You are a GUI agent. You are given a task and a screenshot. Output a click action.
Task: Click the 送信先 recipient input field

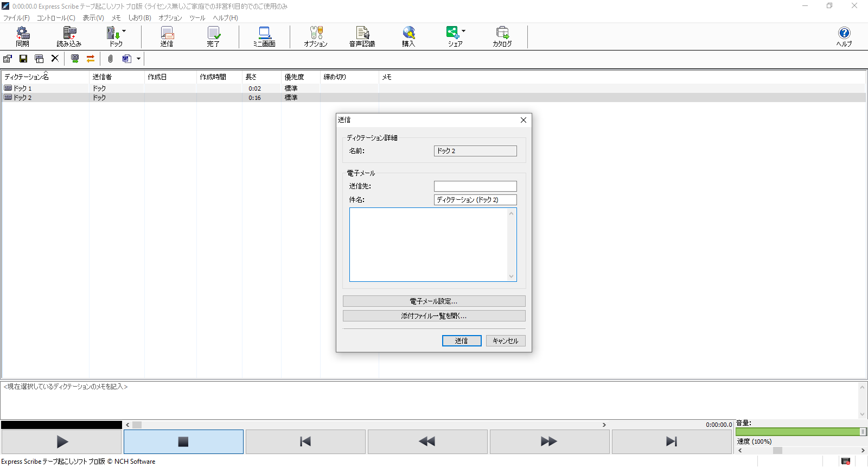click(x=475, y=186)
